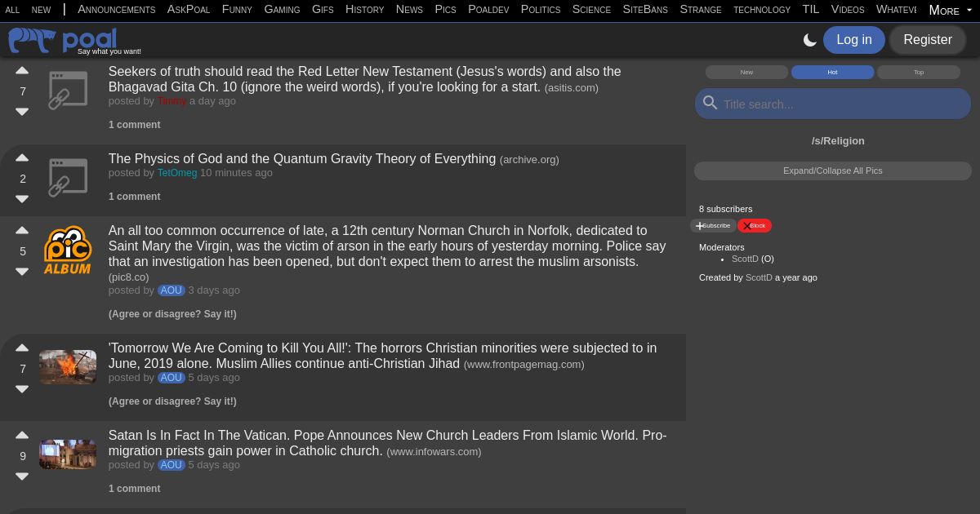
Task: Downvote the Satan Is In The Vatican post
Action: click(x=22, y=476)
